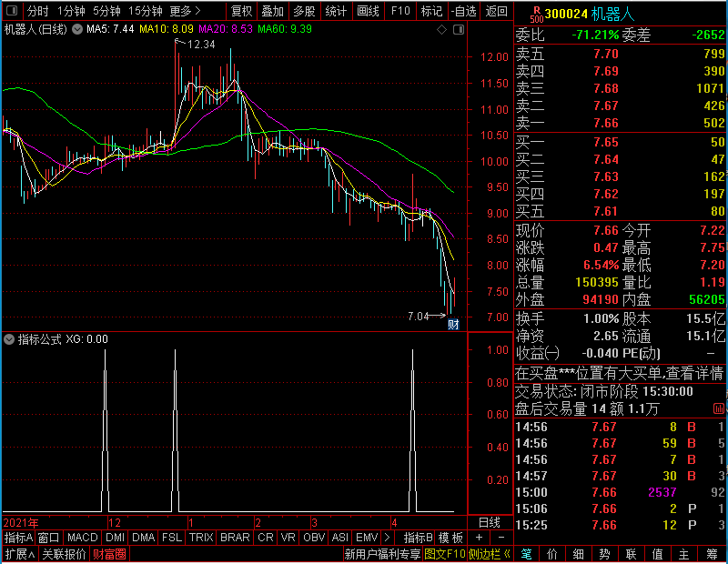This screenshot has height=564, width=728.
Task: Select the 值 value tab
Action: [657, 554]
